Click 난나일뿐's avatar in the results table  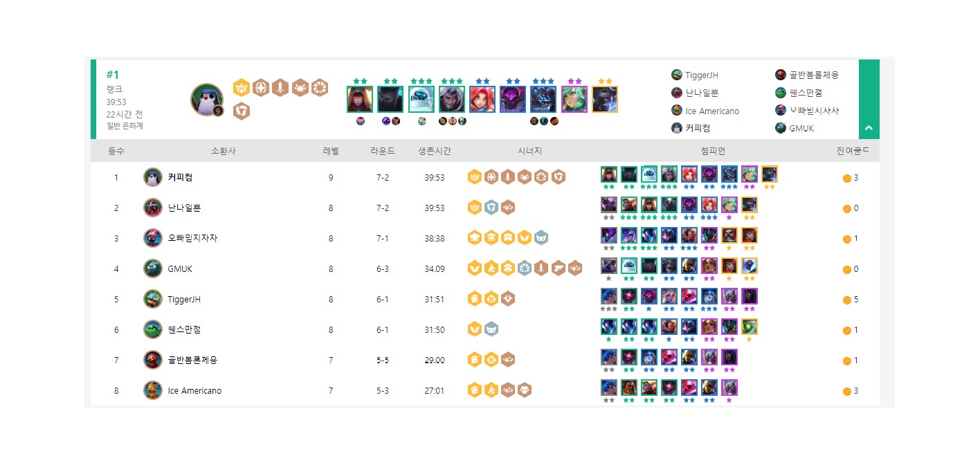[153, 208]
